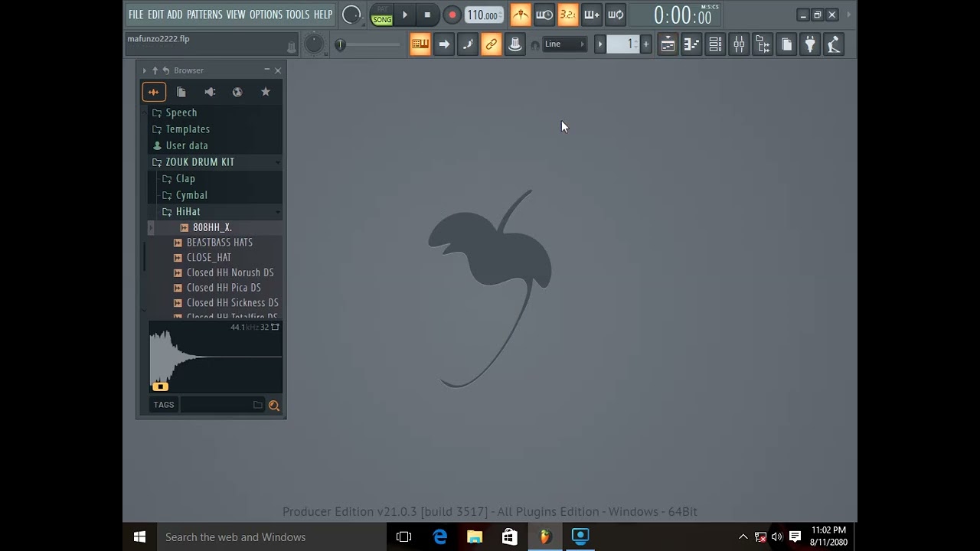Click the up arrow in the Browser header
Screen dimensions: 980x551
[x=155, y=70]
